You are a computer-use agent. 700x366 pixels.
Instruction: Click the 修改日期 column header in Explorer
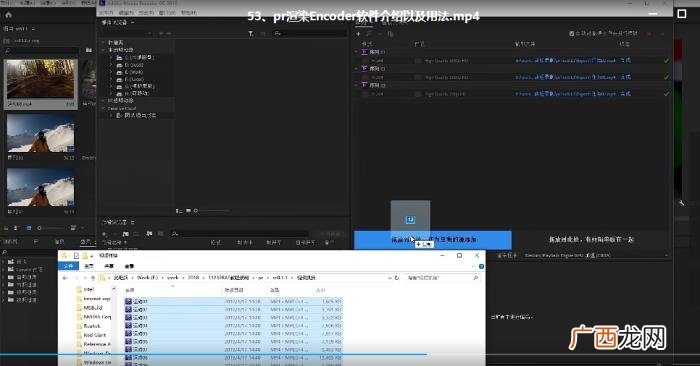click(x=234, y=290)
